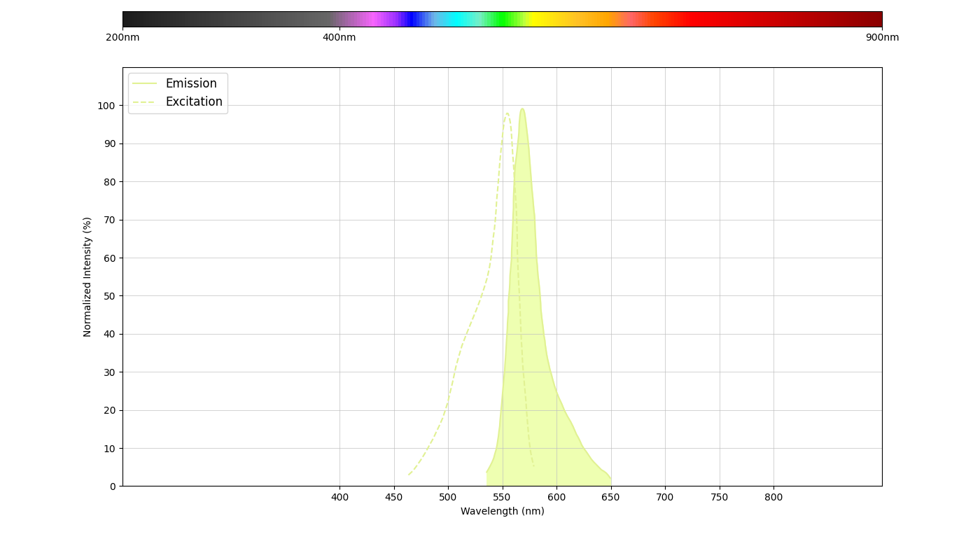This screenshot has width=980, height=560.
Task: Click the 50 y-axis tick label
Action: (x=110, y=296)
